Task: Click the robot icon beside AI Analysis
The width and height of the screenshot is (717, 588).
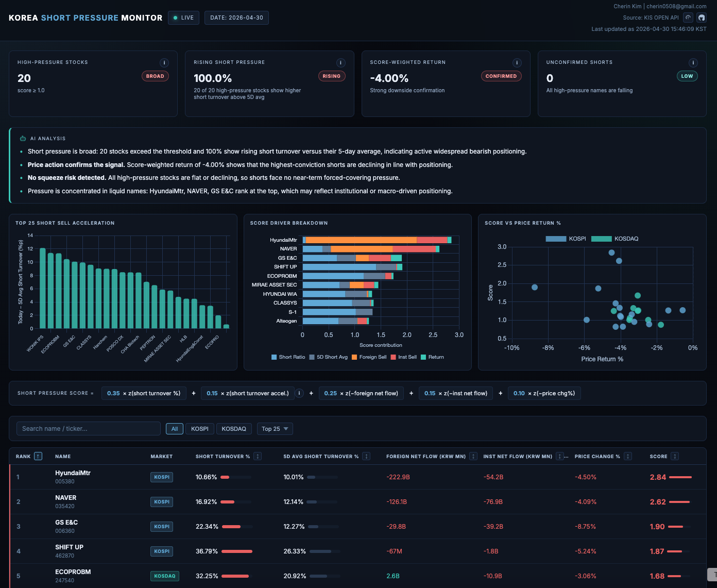Action: click(x=23, y=139)
